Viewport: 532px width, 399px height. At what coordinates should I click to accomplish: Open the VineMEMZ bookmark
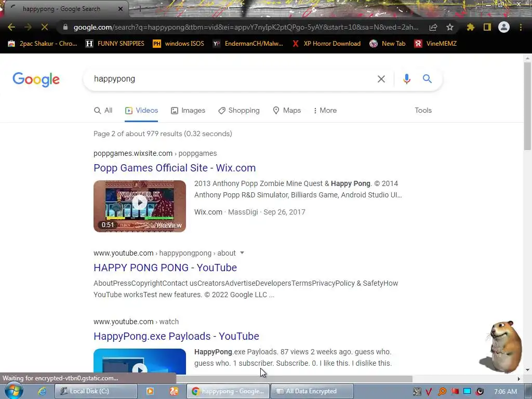(x=435, y=44)
